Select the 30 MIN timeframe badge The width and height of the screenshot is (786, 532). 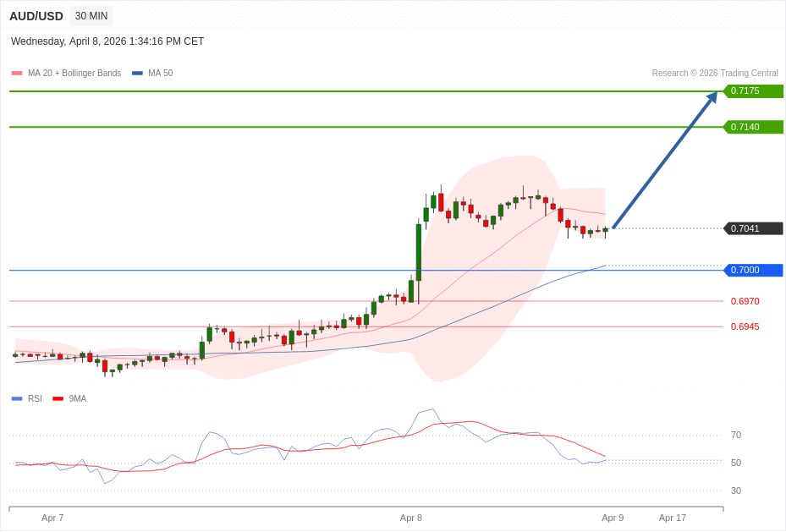(91, 16)
